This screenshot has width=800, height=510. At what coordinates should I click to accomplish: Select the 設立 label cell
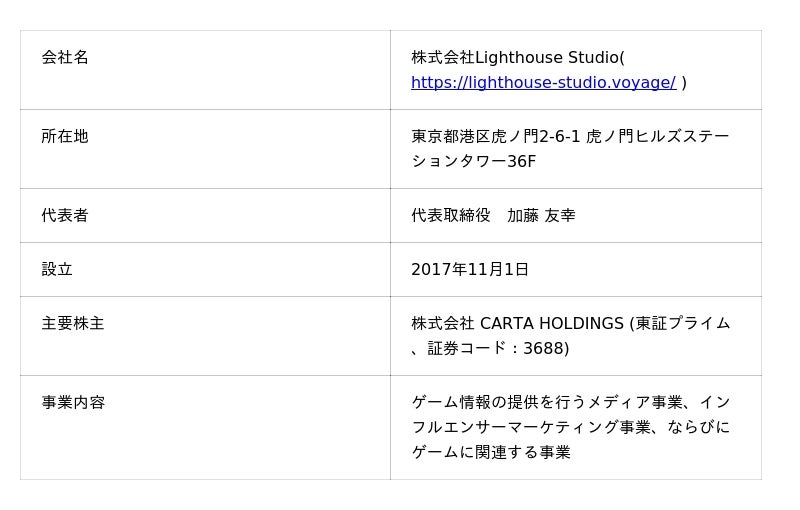[x=57, y=270]
